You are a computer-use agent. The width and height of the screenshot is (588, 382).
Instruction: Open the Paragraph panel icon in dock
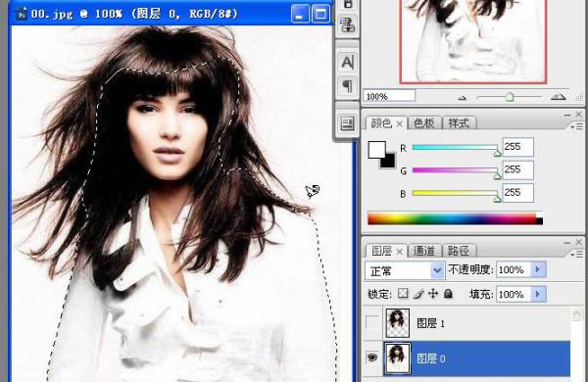coord(347,86)
